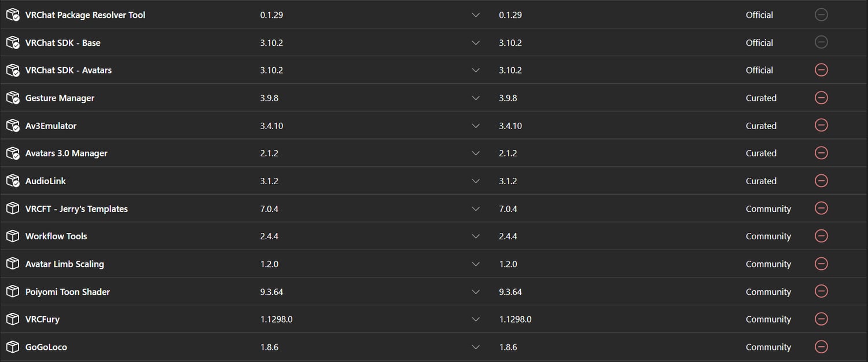Click the package icon next to VRCFury
Viewport: 868px width, 362px height.
point(13,319)
